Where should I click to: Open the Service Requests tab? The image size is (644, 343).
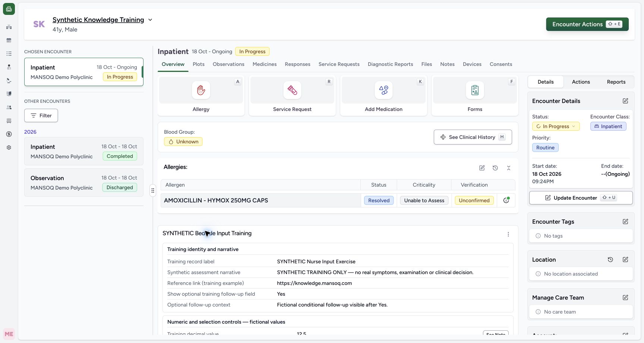pos(339,64)
